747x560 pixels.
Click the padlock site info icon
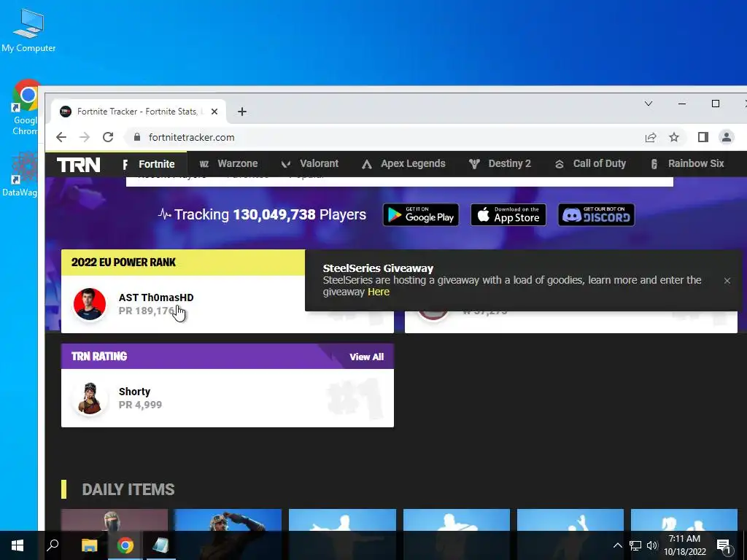point(137,137)
